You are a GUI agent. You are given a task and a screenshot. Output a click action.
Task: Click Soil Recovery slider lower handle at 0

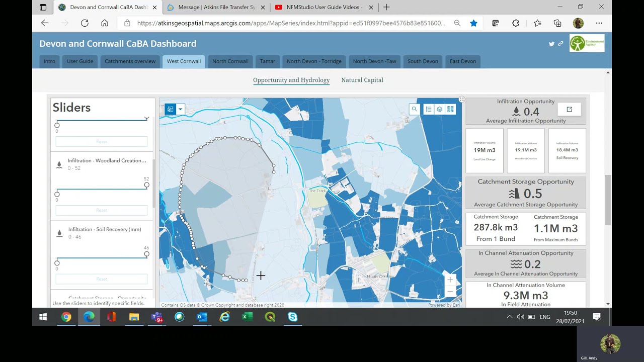click(57, 263)
